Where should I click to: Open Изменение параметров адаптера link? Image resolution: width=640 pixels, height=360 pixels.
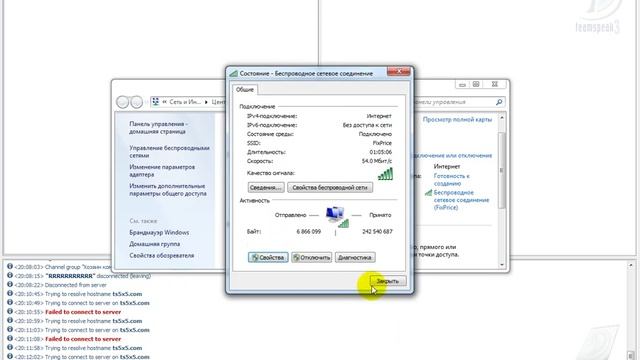162,171
